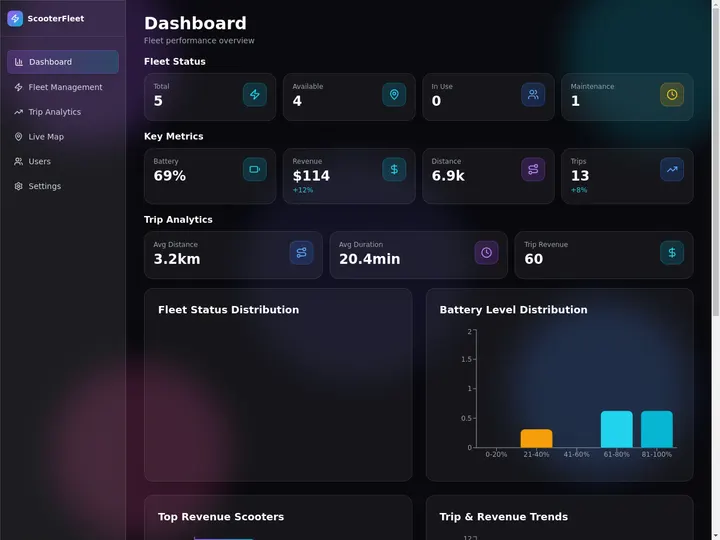Screen dimensions: 720x540
Task: Click the clock icon in Avg Duration card
Action: click(486, 253)
